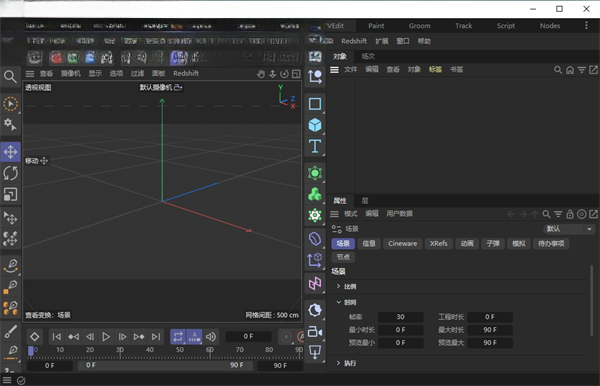Open the green Subdivision Surface generator
This screenshot has width=600, height=386.
315,173
